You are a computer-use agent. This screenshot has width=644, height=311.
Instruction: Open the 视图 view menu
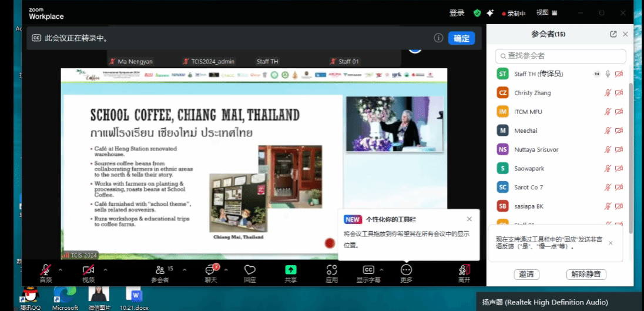(546, 13)
